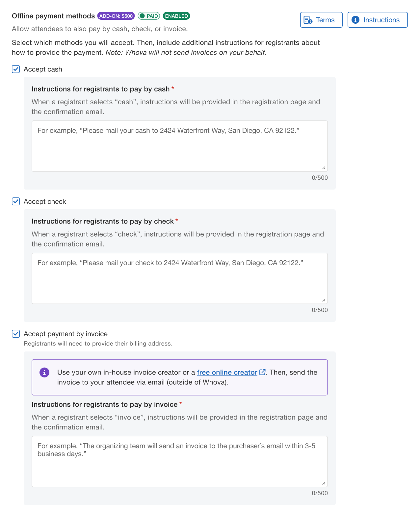Viewport: 420px width, 517px height.
Task: Click the purple info icon in invoice notice
Action: click(44, 373)
